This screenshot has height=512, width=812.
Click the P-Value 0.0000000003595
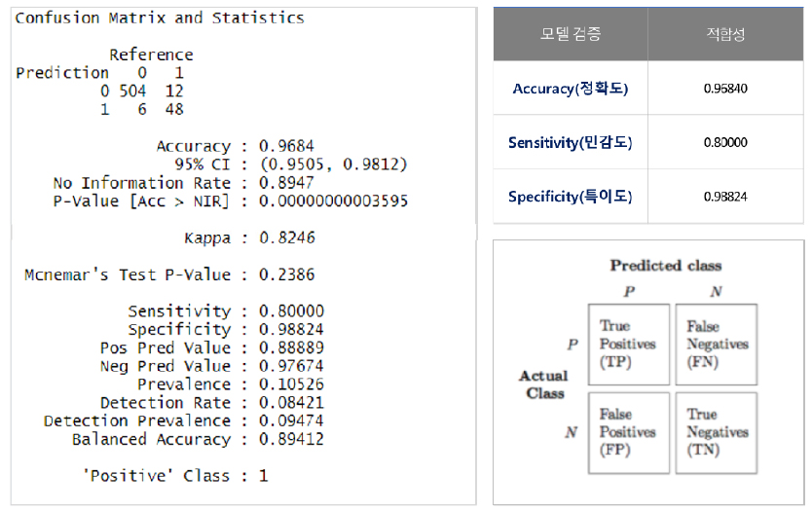pos(334,201)
